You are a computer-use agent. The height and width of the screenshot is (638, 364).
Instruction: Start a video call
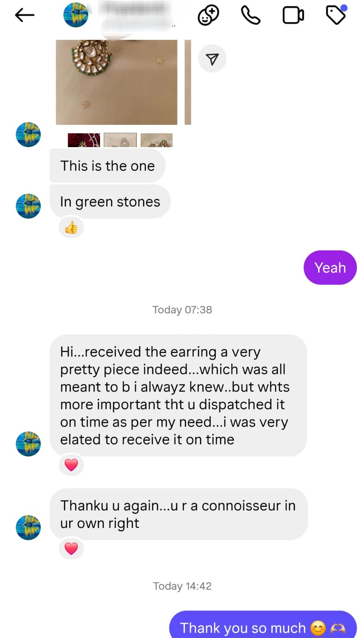pos(293,16)
